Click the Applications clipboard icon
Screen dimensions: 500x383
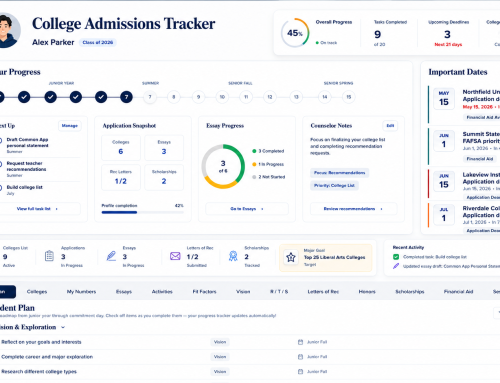[x=49, y=256]
